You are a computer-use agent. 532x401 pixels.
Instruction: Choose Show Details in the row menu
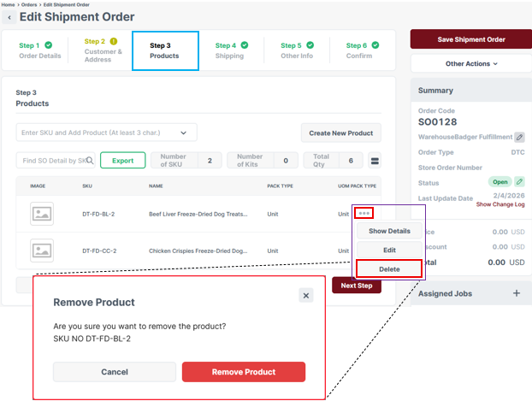[389, 231]
